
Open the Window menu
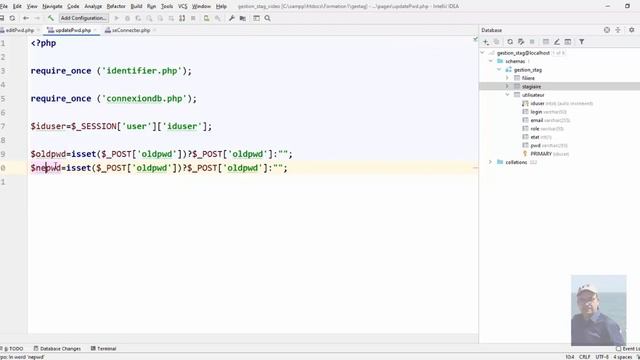pyautogui.click(x=201, y=6)
